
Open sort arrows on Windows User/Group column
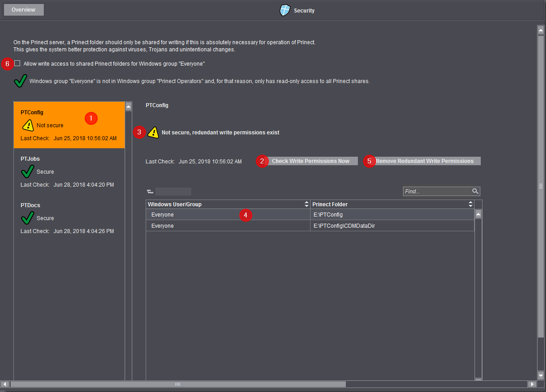307,204
